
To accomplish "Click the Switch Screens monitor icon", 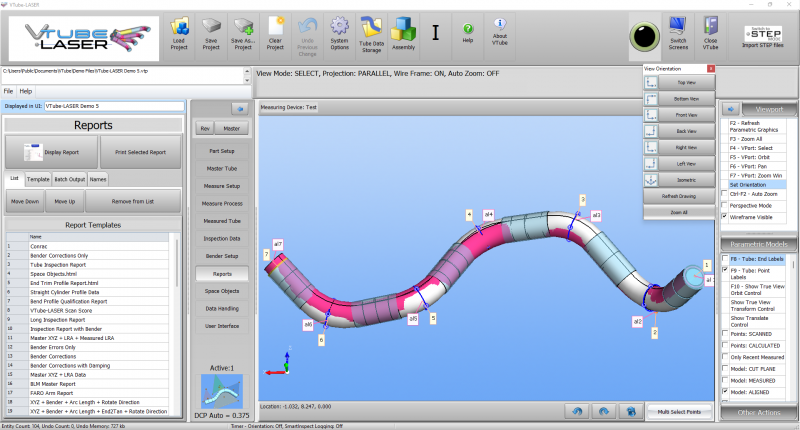I will [x=678, y=26].
